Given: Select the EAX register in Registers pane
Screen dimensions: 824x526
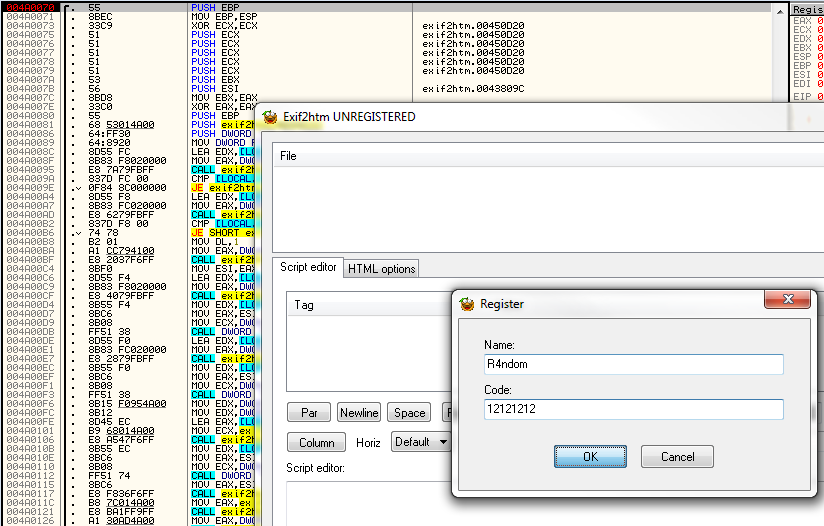Looking at the screenshot, I should [x=808, y=20].
